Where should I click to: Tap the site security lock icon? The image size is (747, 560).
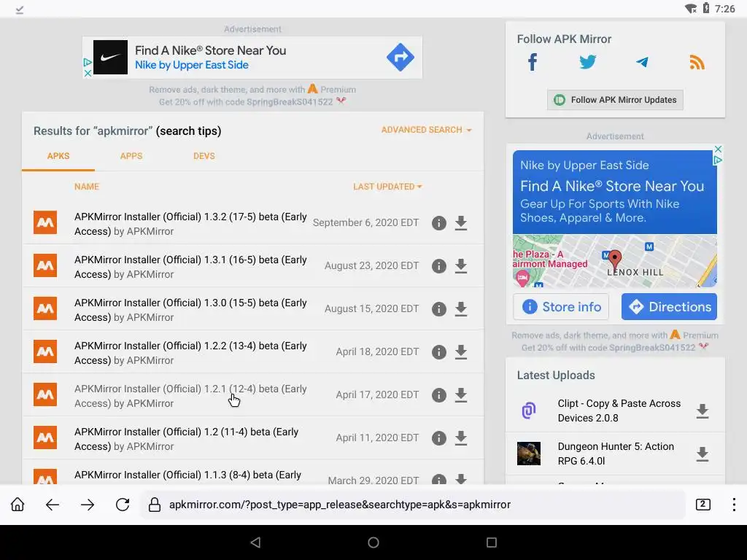pyautogui.click(x=155, y=505)
